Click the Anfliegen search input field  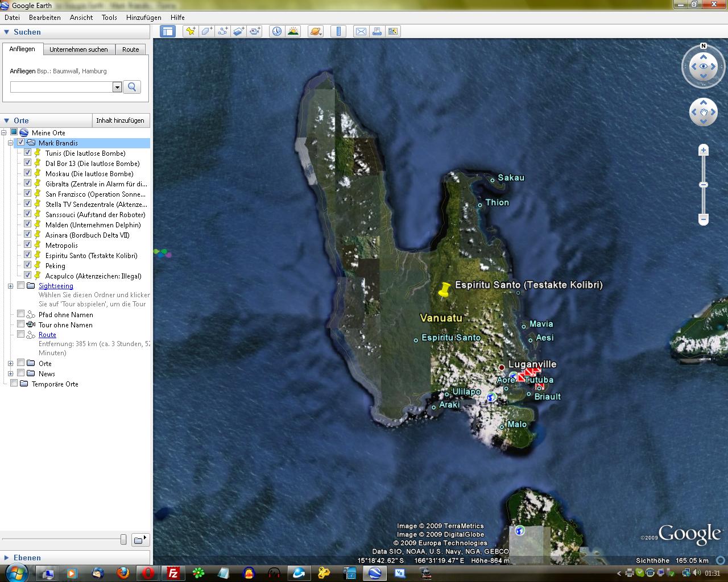click(x=61, y=87)
